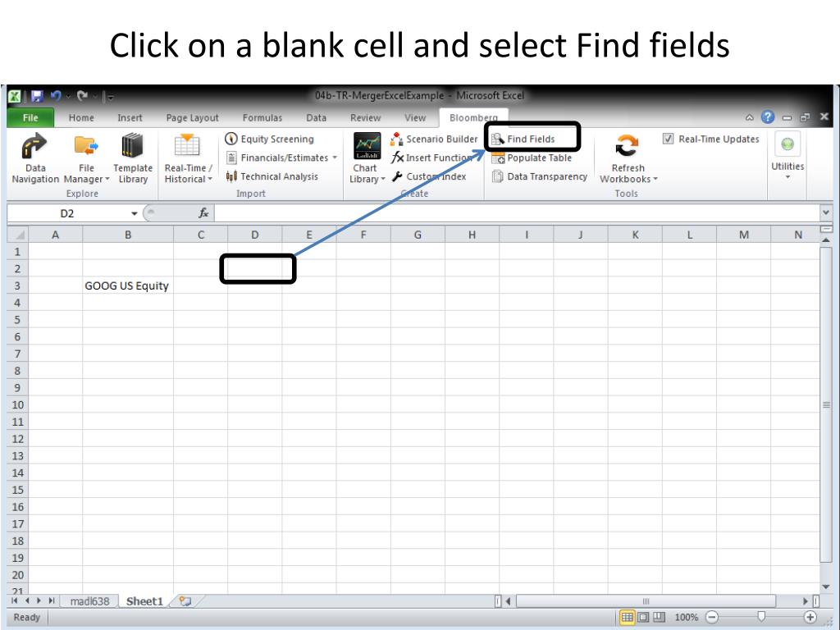Switch to Normal view in status bar
Screen dimensions: 840x630
point(627,617)
